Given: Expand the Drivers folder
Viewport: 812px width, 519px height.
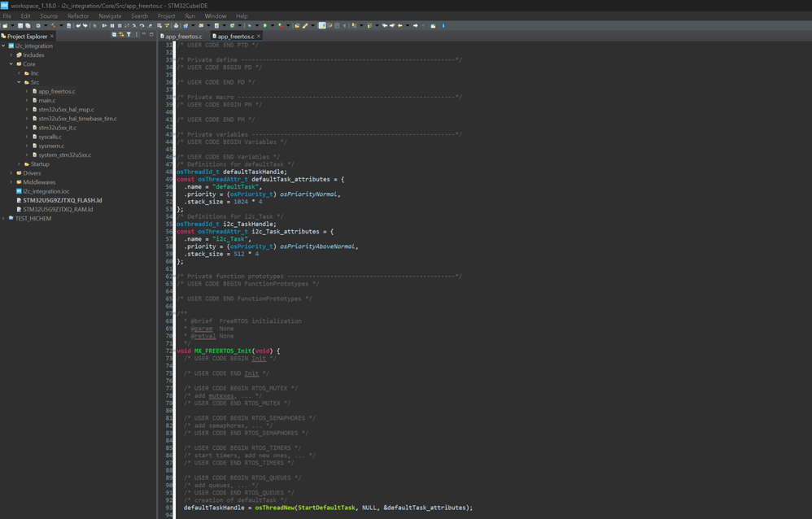Looking at the screenshot, I should click(11, 173).
